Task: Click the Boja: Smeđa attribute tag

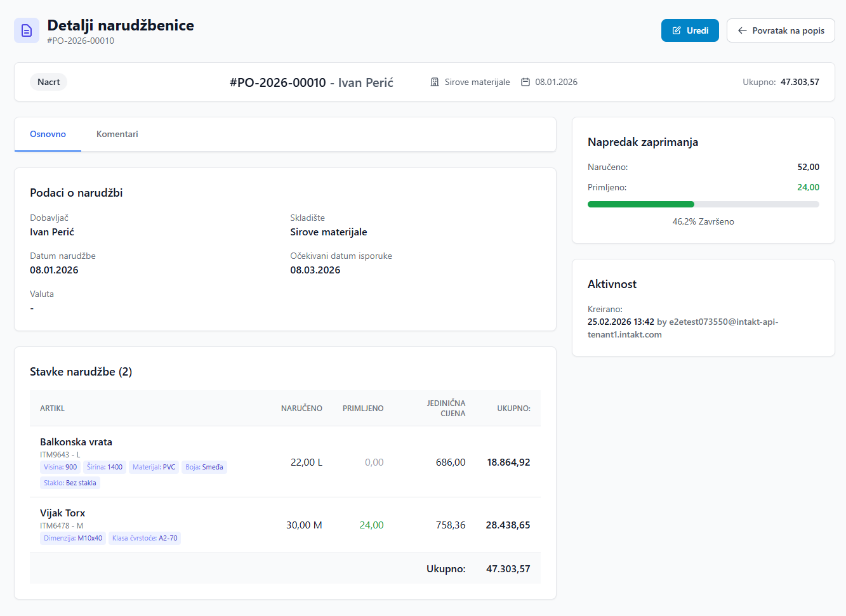Action: point(204,467)
